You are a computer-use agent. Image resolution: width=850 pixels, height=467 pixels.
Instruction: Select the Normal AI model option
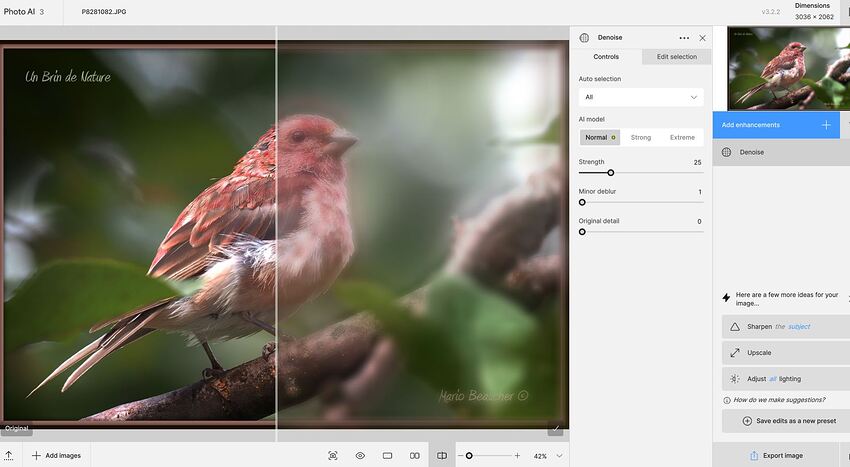[599, 137]
